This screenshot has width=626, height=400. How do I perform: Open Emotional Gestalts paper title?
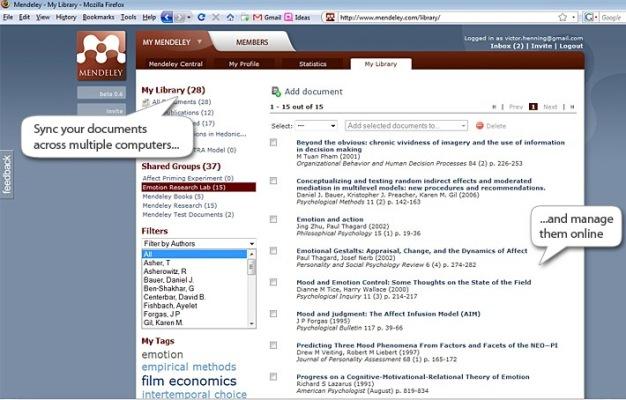point(412,251)
